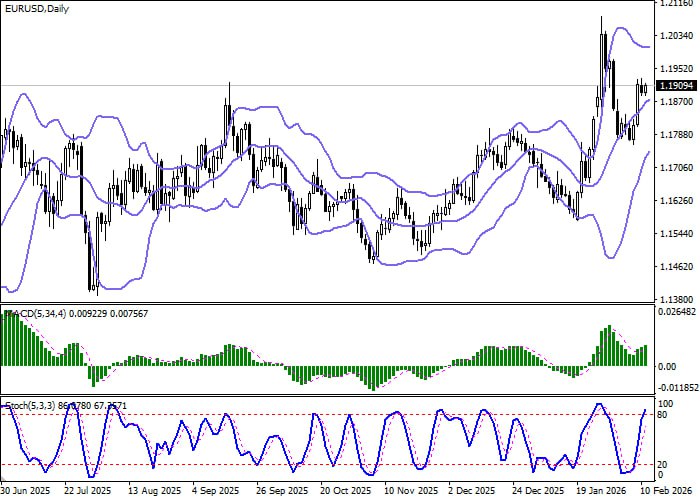Click the 1.13800 price at axis bottom
700x500 pixels.
coord(677,299)
